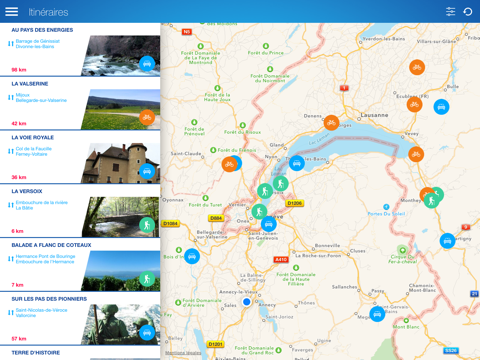Open La Versoix bridge thumbnail
This screenshot has height=360, width=480.
(121, 217)
